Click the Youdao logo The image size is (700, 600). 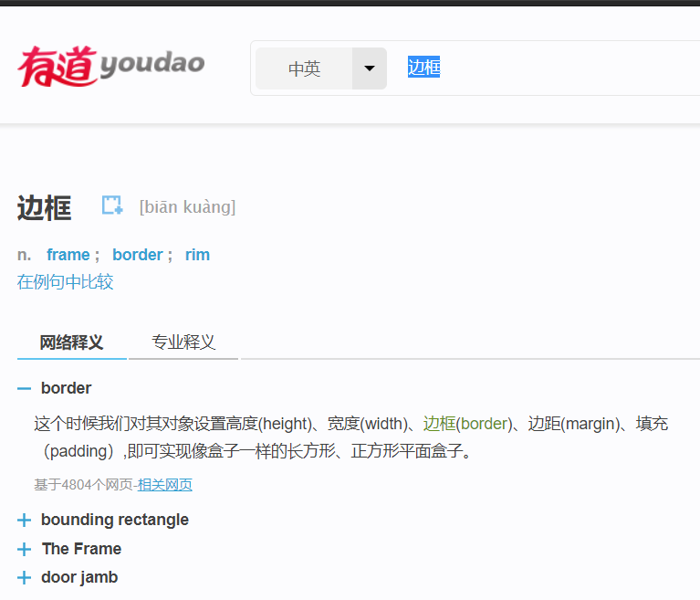110,66
